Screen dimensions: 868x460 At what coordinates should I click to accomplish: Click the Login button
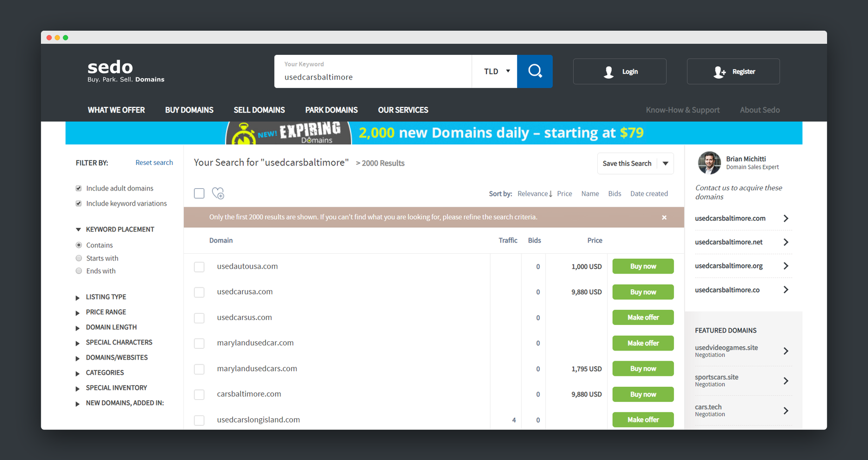pos(620,72)
